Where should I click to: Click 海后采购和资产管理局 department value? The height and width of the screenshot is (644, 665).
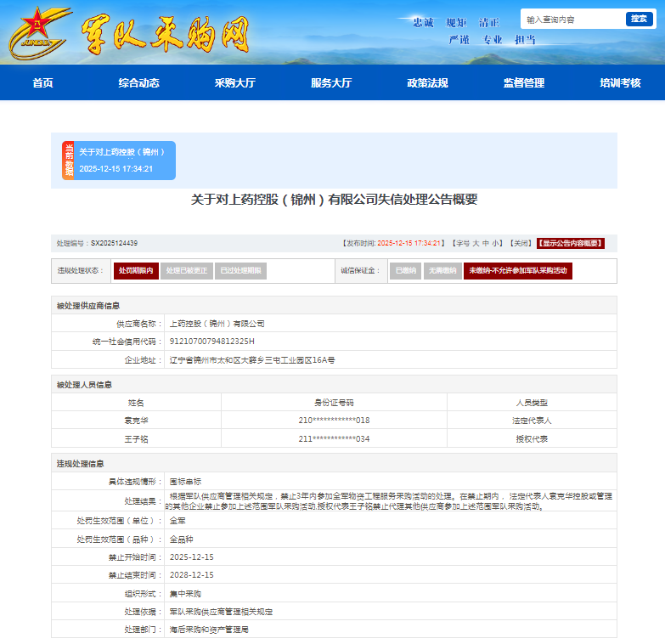pos(209,630)
